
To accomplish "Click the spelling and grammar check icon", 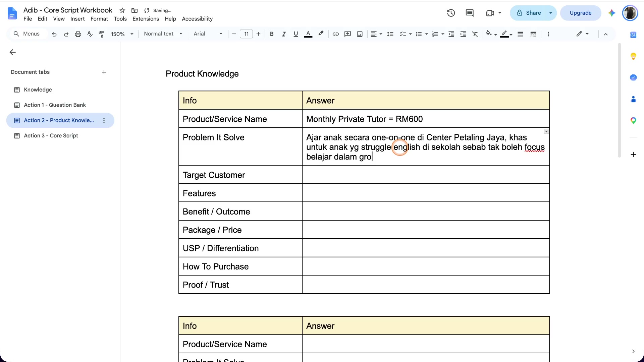I will 90,34.
